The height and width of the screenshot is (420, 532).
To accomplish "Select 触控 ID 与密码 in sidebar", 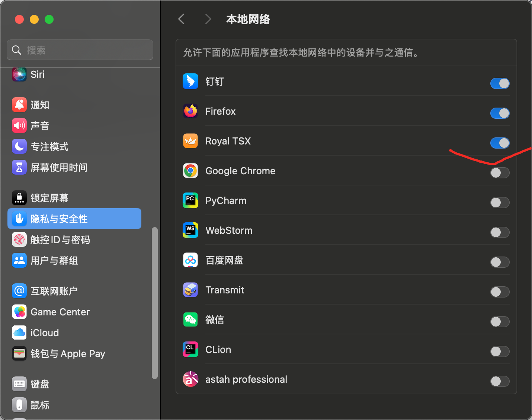I will pyautogui.click(x=74, y=240).
